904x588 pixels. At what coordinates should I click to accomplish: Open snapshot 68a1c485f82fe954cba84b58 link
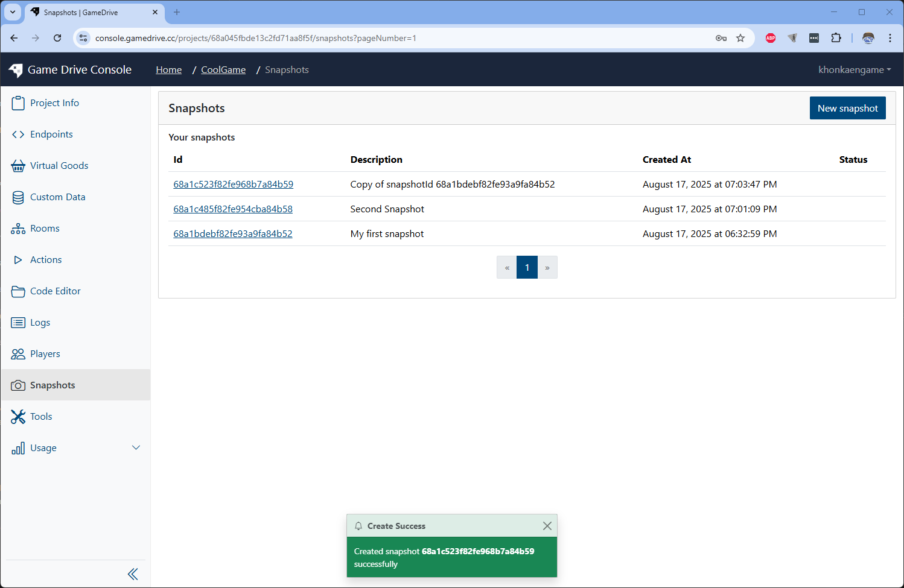[x=233, y=209]
